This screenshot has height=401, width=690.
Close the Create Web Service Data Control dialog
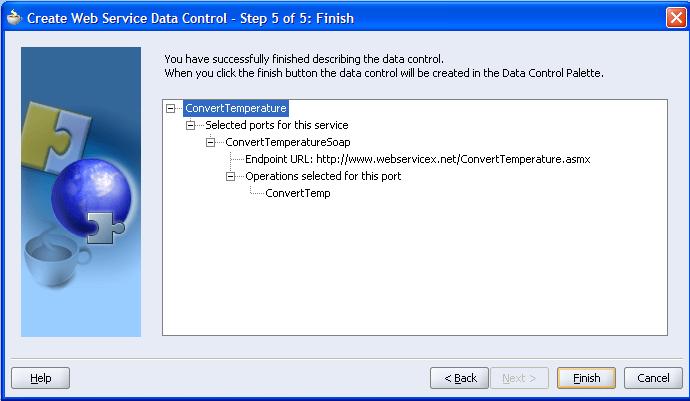point(675,18)
